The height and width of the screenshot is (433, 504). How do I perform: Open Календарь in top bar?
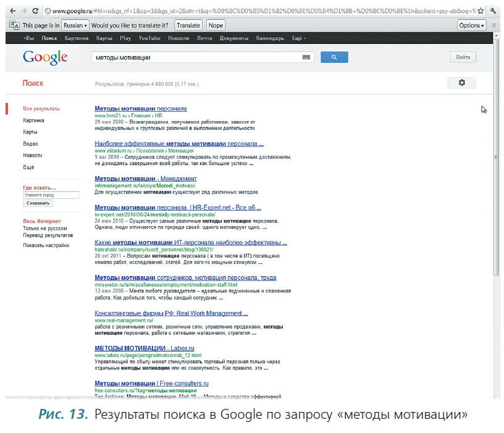click(270, 38)
